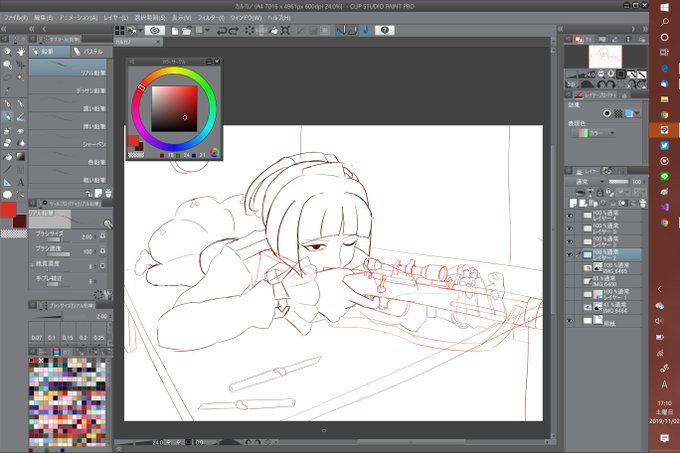This screenshot has height=453, width=680.
Task: Show the IMG_6465 layer
Action: pyautogui.click(x=570, y=268)
